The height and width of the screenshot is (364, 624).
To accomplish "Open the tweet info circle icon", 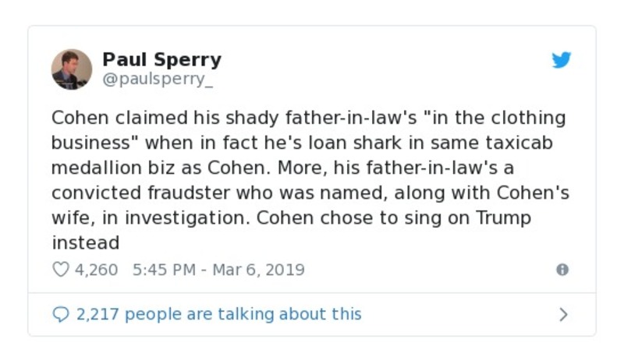I will point(562,270).
